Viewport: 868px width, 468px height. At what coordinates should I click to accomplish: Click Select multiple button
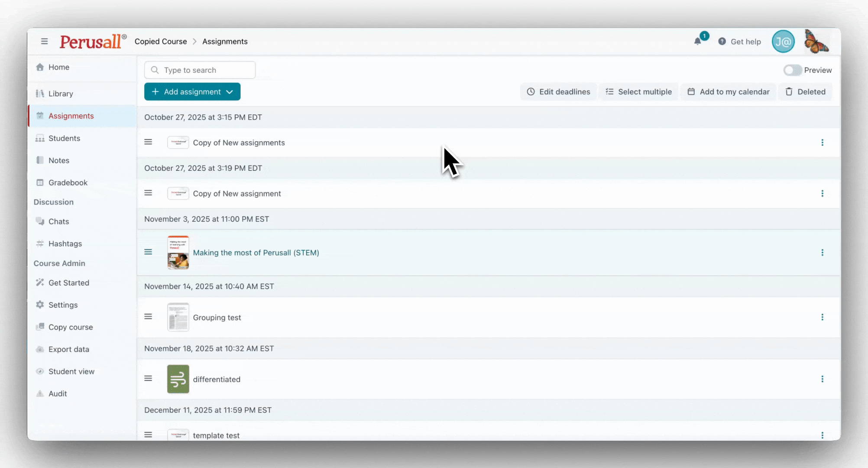pos(638,92)
